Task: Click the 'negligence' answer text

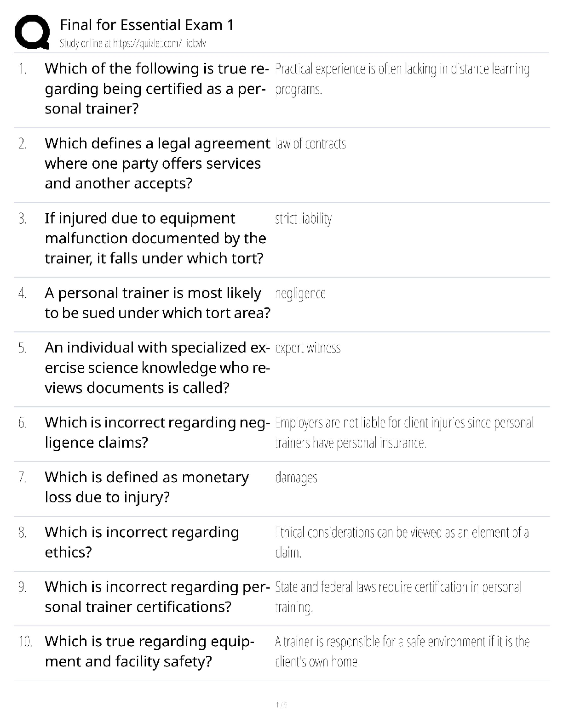Action: coord(300,294)
